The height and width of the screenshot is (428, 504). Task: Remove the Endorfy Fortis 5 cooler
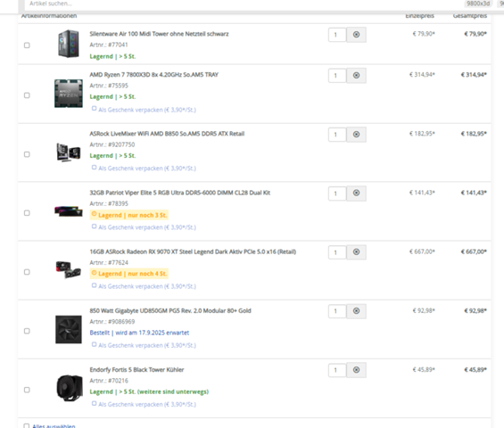click(x=356, y=370)
